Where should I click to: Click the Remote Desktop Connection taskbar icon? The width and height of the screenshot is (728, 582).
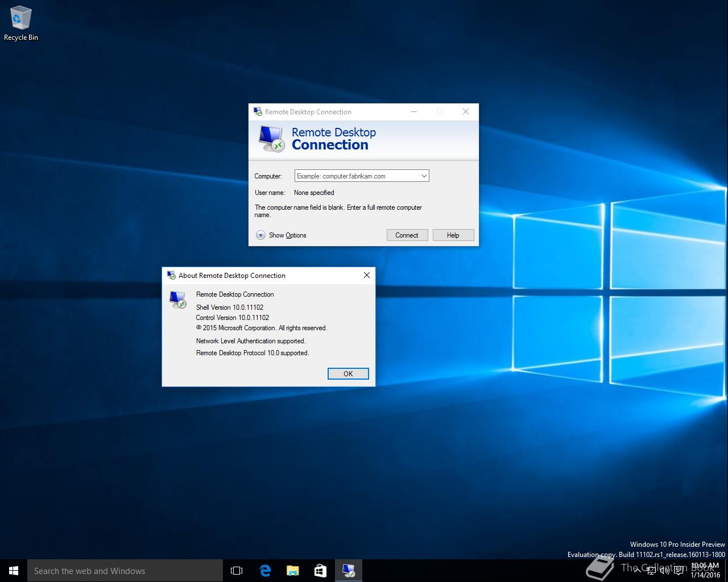point(349,571)
